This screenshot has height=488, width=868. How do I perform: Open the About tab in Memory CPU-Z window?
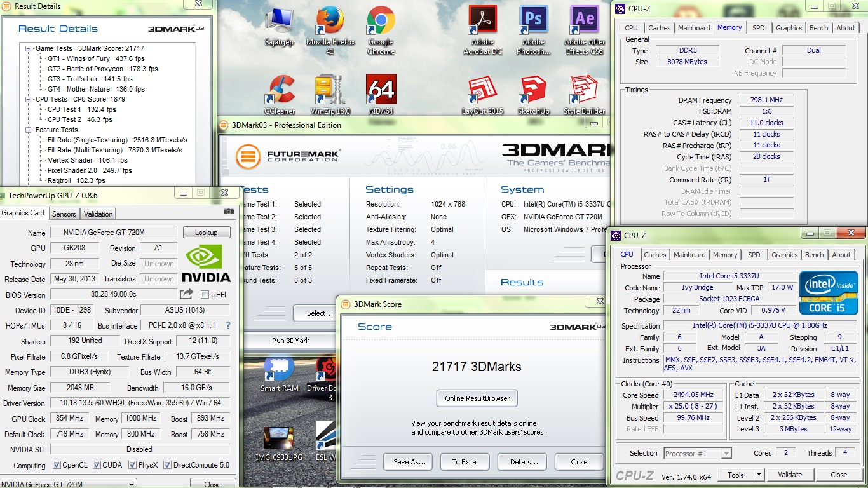tap(846, 28)
